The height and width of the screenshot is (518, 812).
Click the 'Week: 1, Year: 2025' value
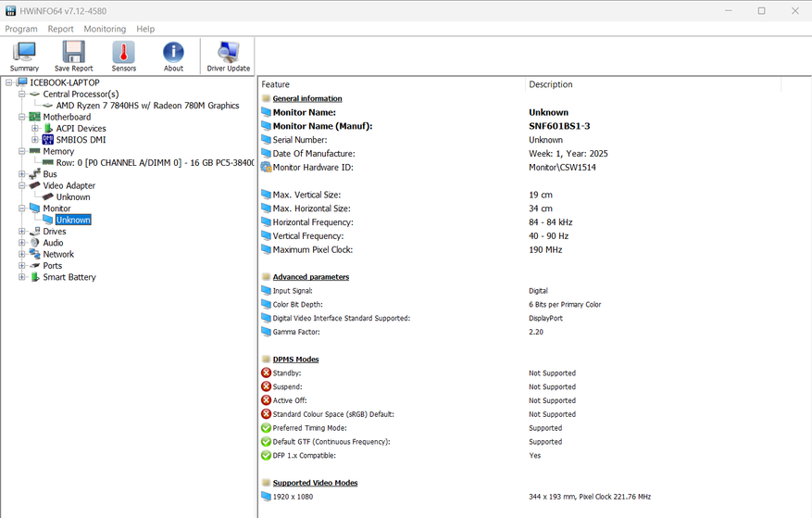[568, 154]
